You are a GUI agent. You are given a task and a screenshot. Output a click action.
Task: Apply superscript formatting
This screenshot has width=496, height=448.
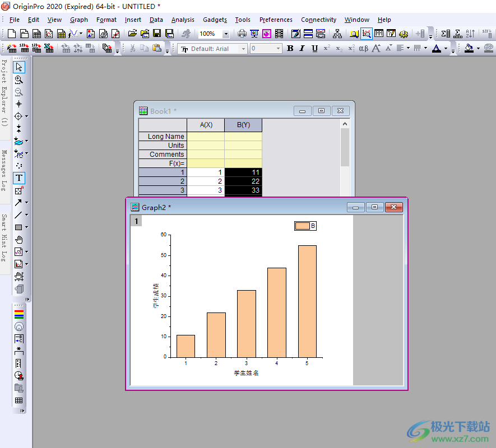[x=327, y=48]
